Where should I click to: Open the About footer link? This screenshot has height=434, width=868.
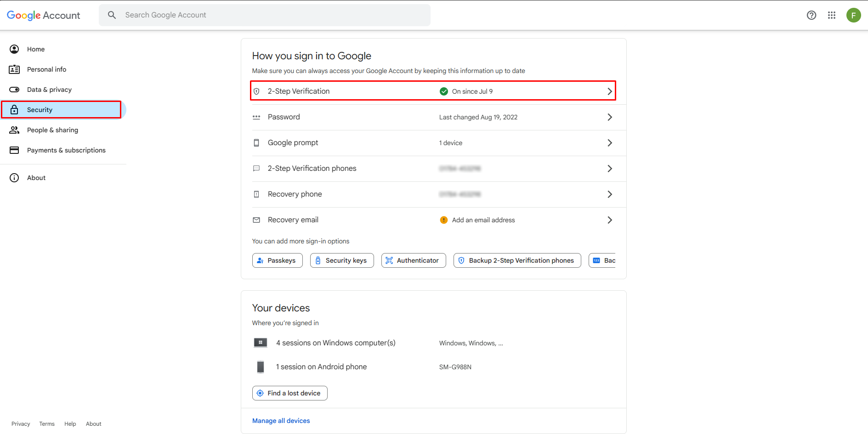[x=94, y=424]
